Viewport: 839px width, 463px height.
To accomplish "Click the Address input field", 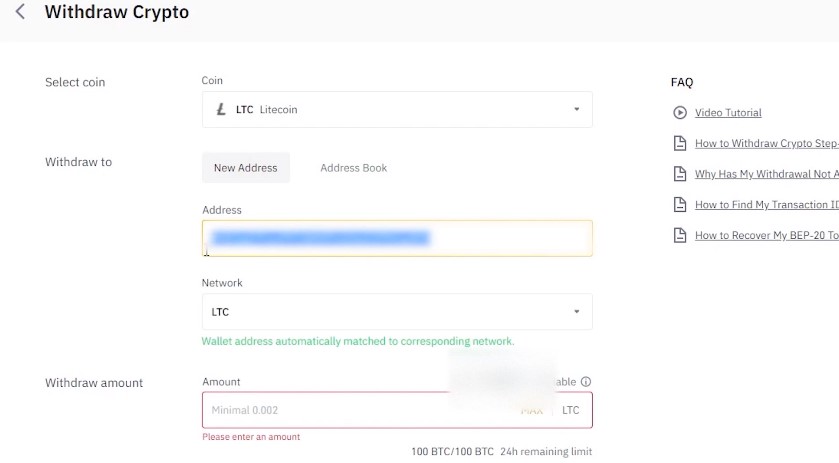I will pyautogui.click(x=397, y=238).
